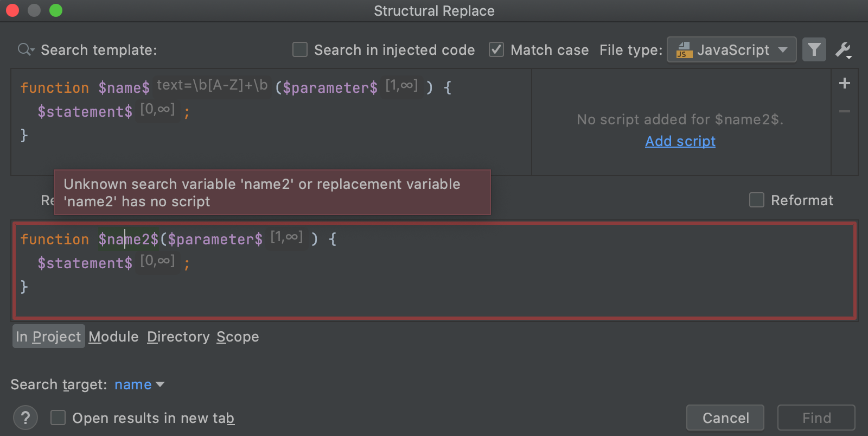The width and height of the screenshot is (868, 436).
Task: Select the Scope tab
Action: point(238,337)
